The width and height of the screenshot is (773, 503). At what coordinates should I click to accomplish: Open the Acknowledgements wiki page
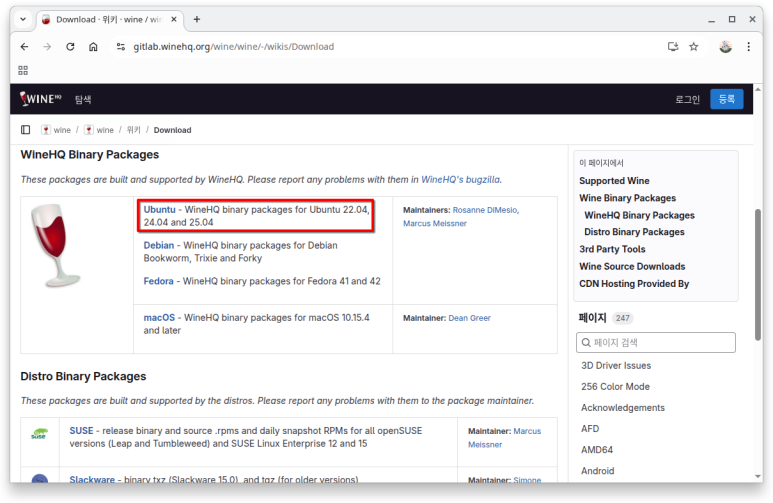(623, 408)
